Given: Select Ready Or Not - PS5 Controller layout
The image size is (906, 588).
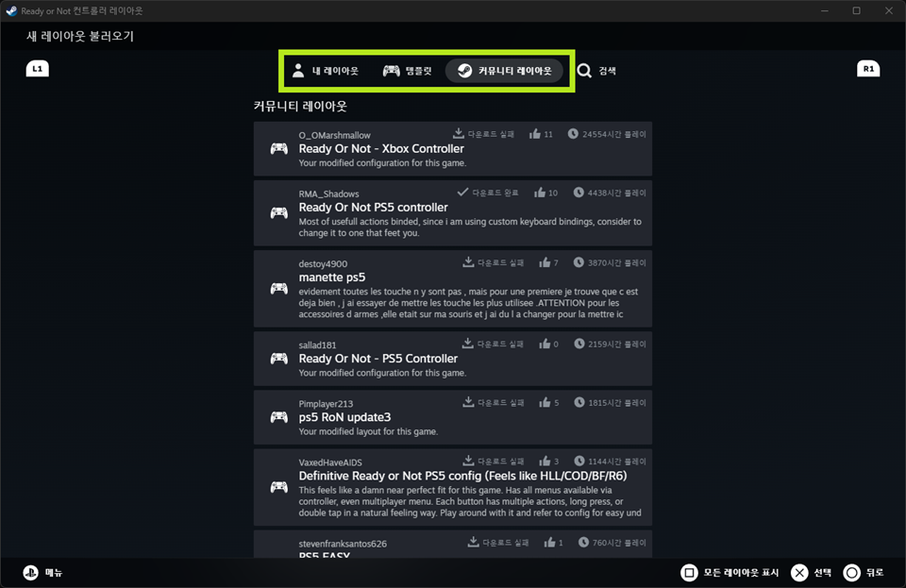Looking at the screenshot, I should [x=452, y=359].
